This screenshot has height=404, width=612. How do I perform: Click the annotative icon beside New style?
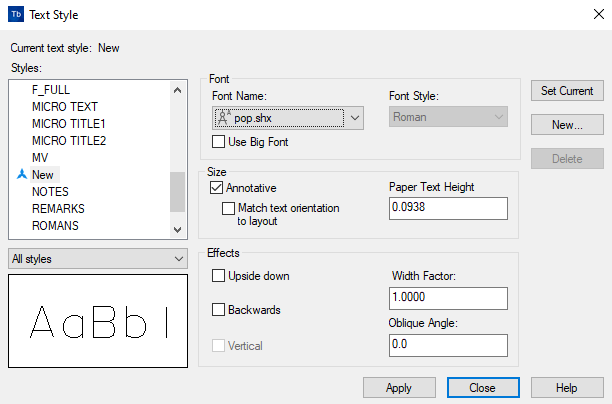coord(20,174)
